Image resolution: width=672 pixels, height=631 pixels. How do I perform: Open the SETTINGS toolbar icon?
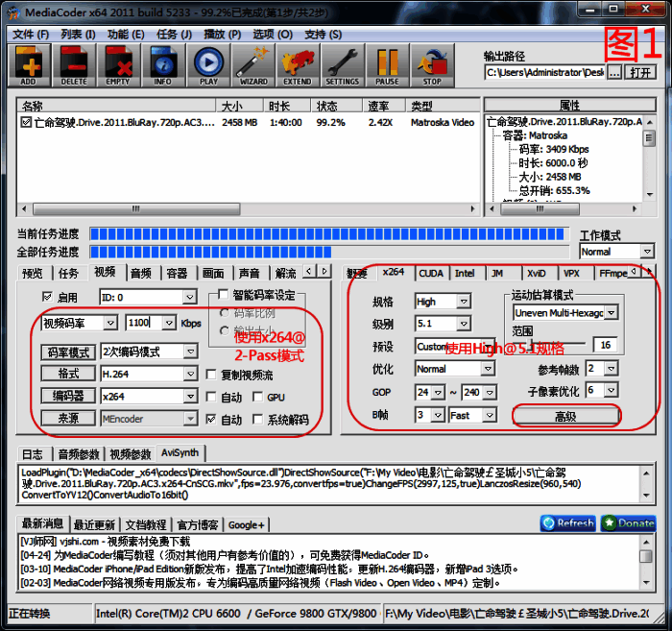pos(342,64)
